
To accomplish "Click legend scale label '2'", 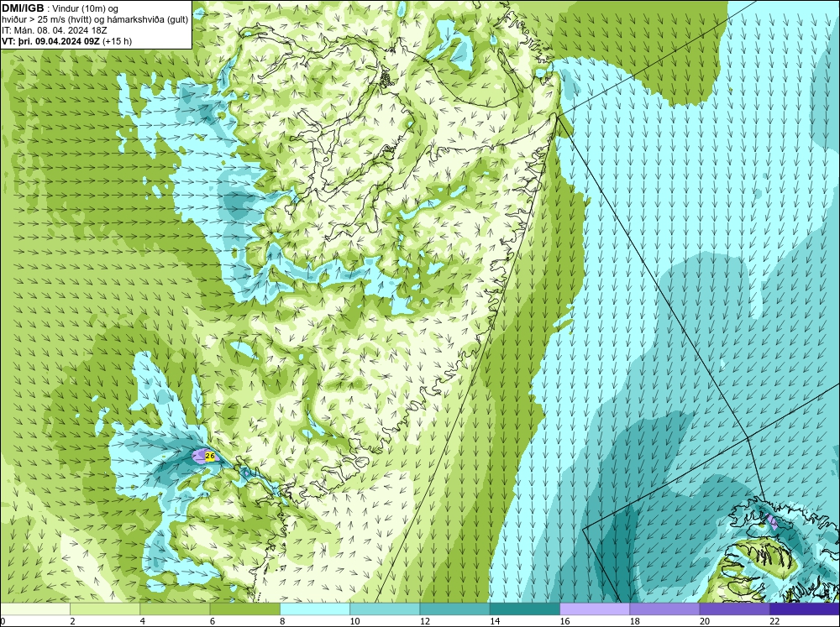I will pyautogui.click(x=72, y=621).
